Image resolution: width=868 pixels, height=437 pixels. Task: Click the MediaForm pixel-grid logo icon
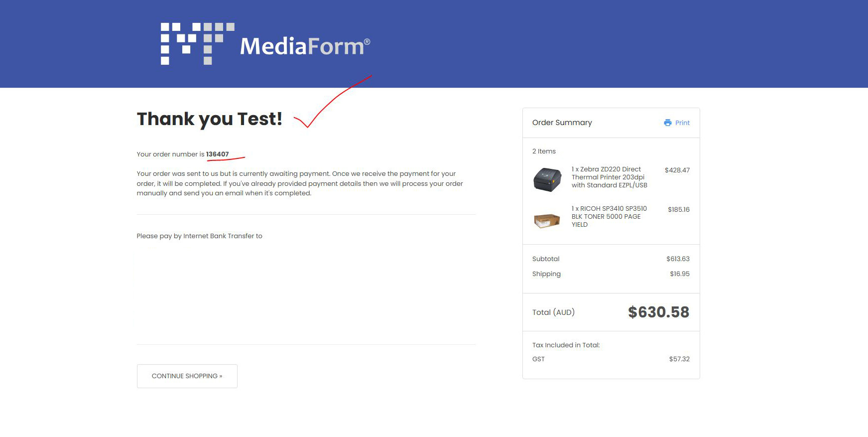[197, 44]
